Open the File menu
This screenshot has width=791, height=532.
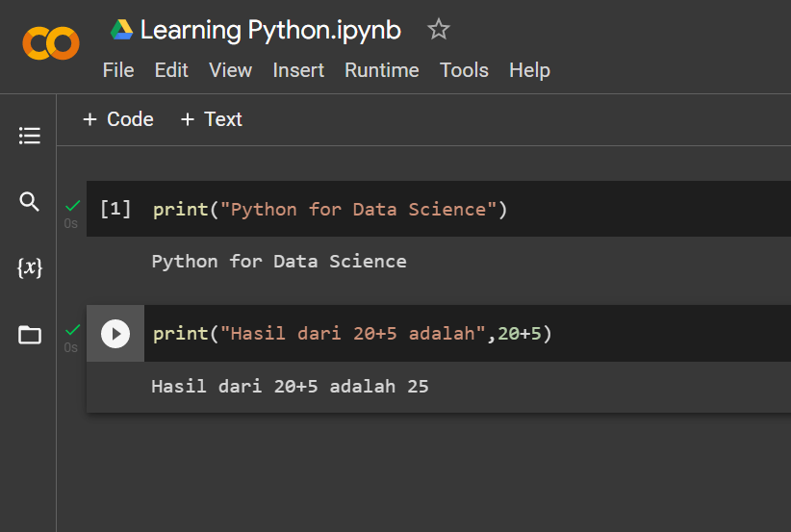[118, 70]
